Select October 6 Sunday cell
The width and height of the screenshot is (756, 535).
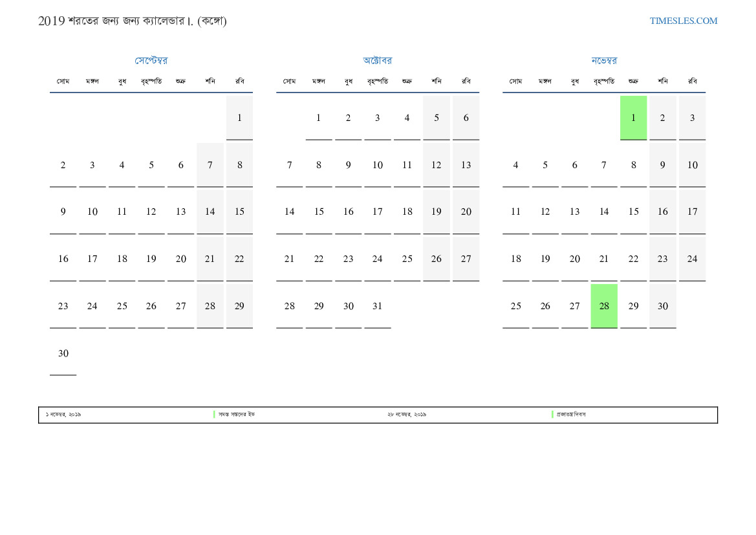466,118
